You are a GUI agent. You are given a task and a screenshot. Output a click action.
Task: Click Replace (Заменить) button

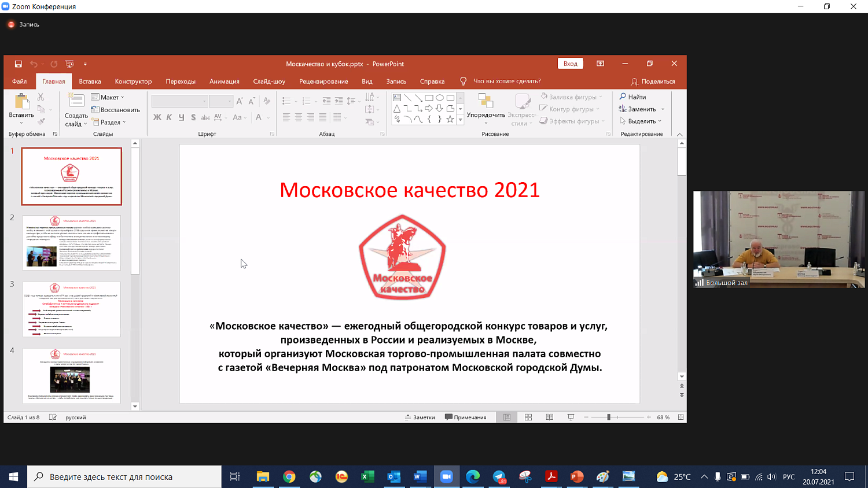[x=642, y=109]
